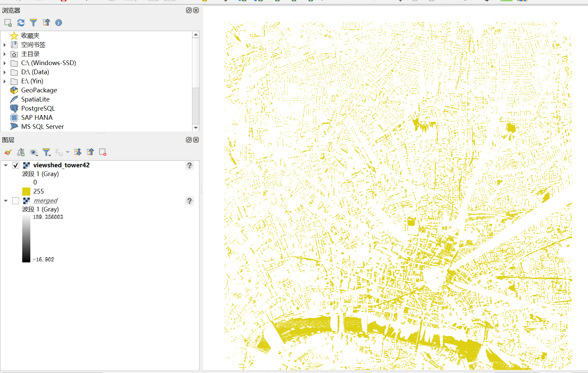
Task: Close the browser panel
Action: click(196, 10)
